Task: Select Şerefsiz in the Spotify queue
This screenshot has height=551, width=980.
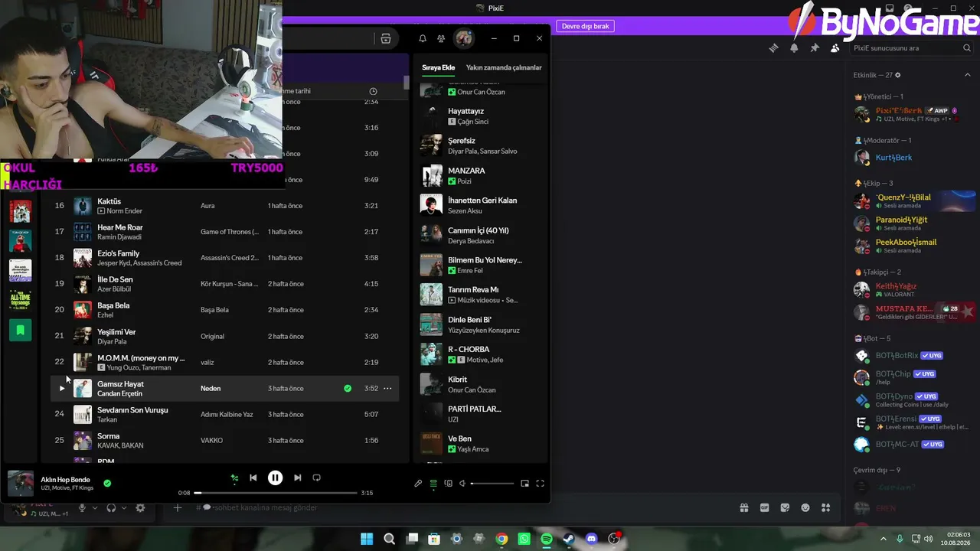Action: click(x=462, y=141)
